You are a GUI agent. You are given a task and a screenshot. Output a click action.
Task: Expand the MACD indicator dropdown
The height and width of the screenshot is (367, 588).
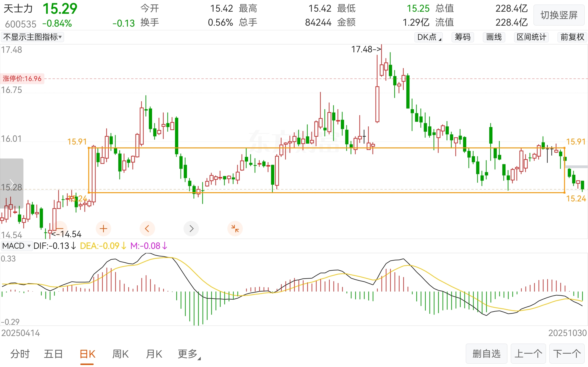(x=17, y=246)
